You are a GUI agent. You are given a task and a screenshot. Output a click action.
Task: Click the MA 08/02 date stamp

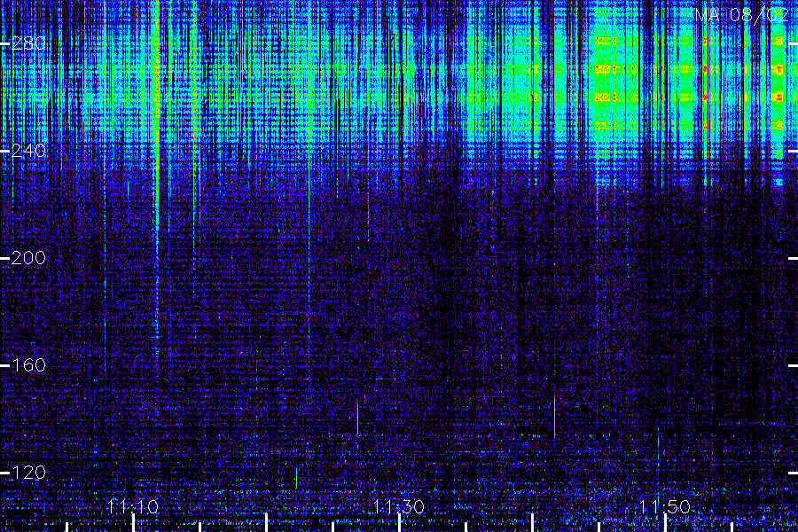[x=742, y=15]
